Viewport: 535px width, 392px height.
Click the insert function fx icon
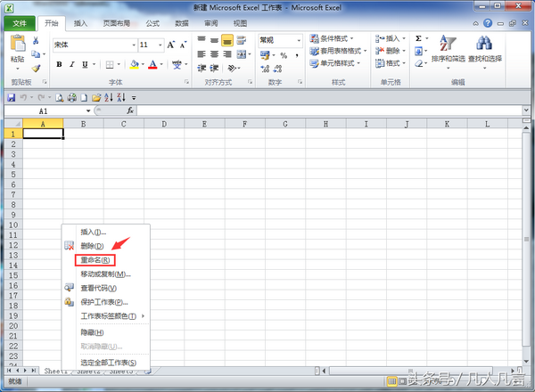(x=130, y=110)
